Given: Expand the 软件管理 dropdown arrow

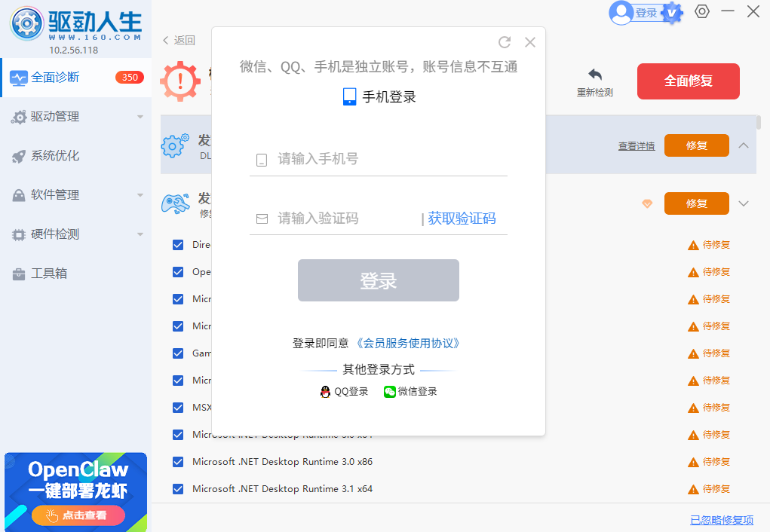Looking at the screenshot, I should [140, 195].
